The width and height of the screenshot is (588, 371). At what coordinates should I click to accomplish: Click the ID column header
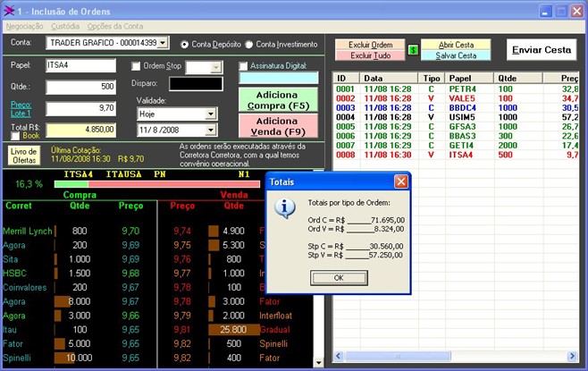click(347, 79)
